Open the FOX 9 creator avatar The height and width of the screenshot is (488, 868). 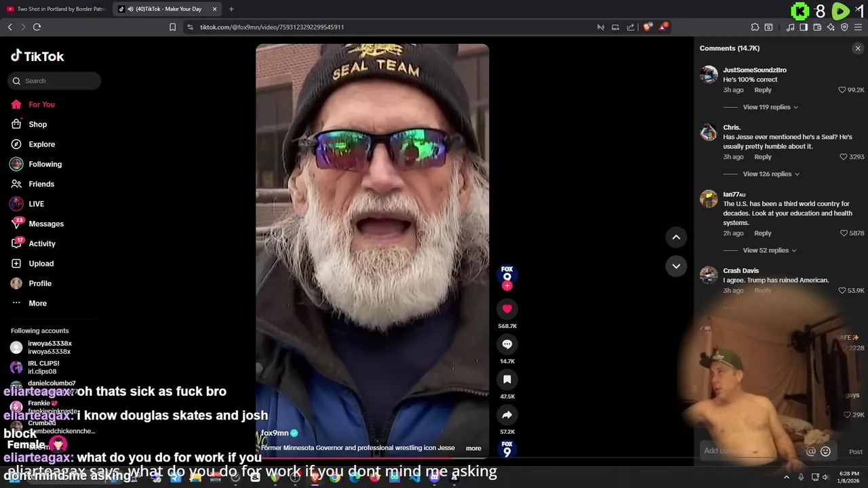507,273
